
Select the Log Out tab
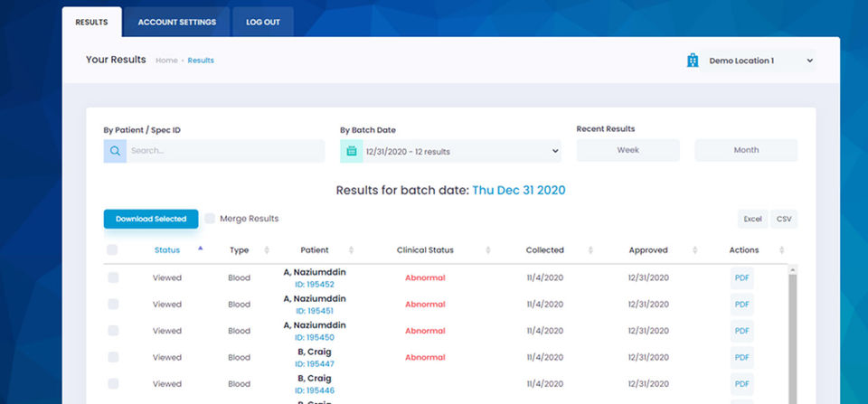pyautogui.click(x=263, y=22)
